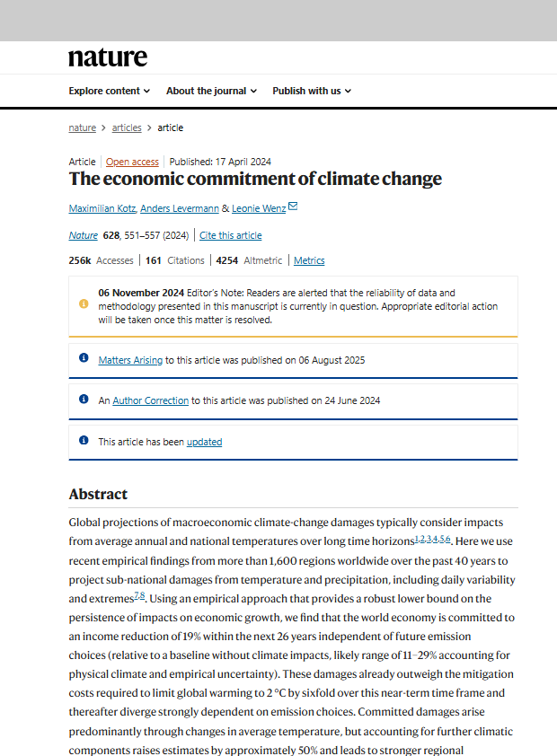Open the article Metrics link

click(309, 260)
